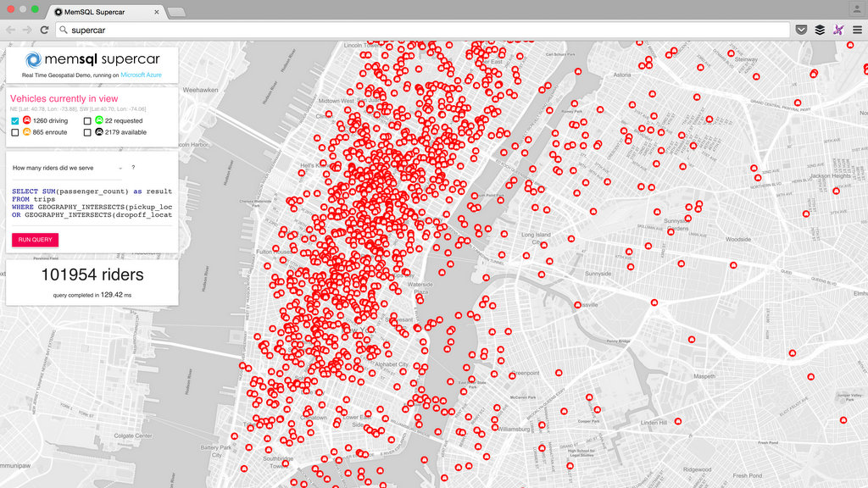
Task: Click the browser back arrow
Action: click(10, 30)
